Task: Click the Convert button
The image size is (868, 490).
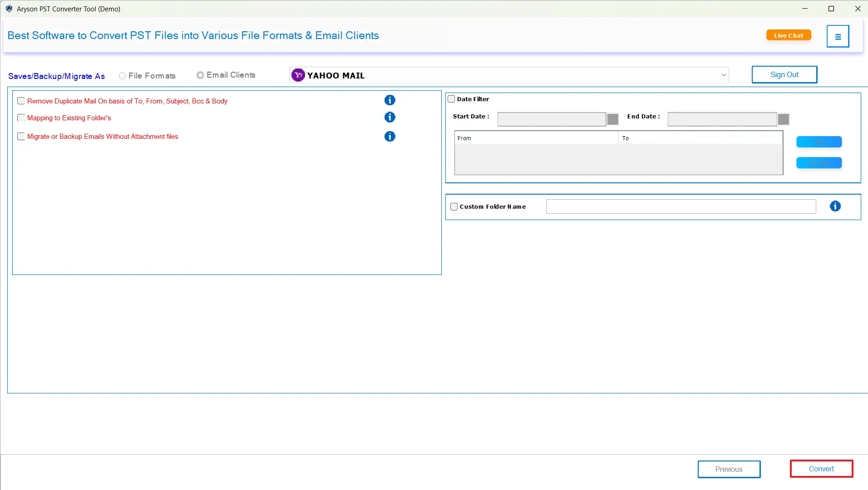Action: (821, 469)
